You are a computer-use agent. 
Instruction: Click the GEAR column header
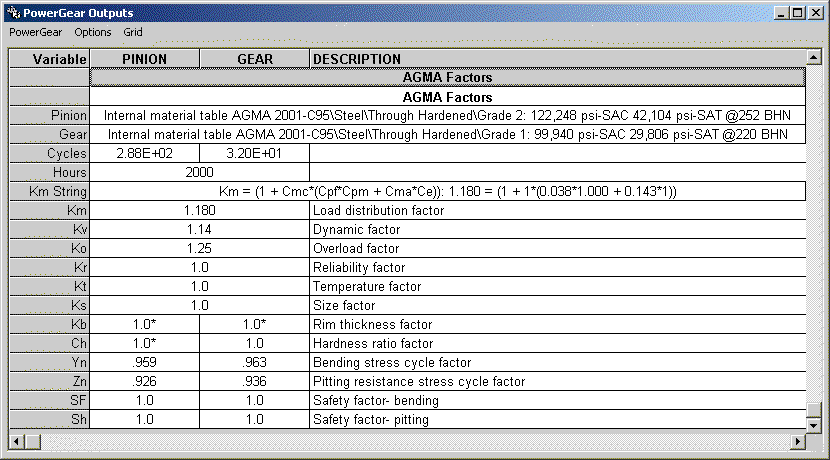pos(255,59)
